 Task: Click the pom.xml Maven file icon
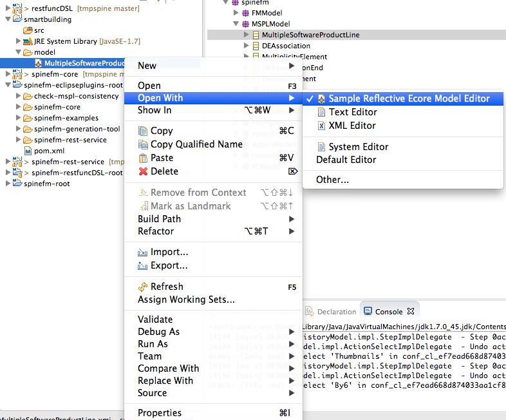[28, 151]
